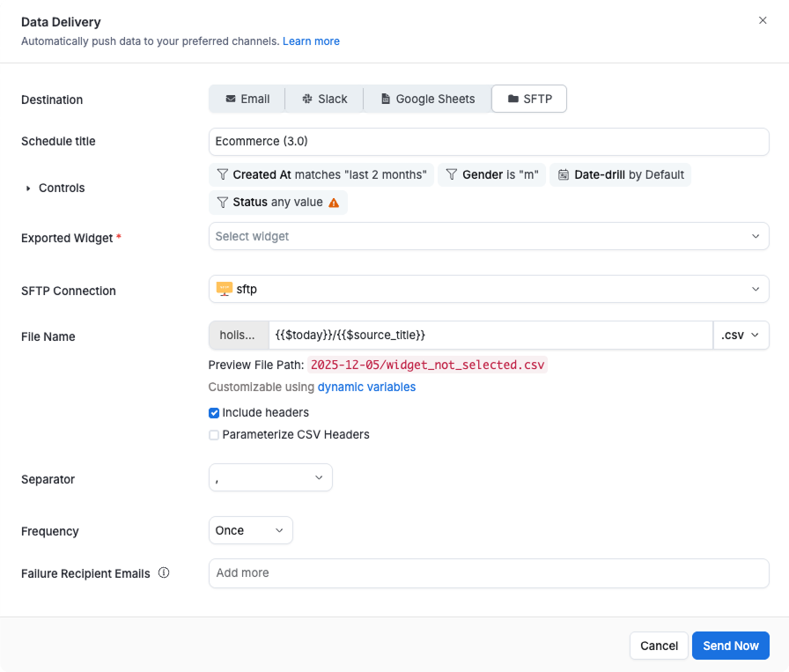
Task: Click the filter funnel on Created At chip
Action: point(223,174)
